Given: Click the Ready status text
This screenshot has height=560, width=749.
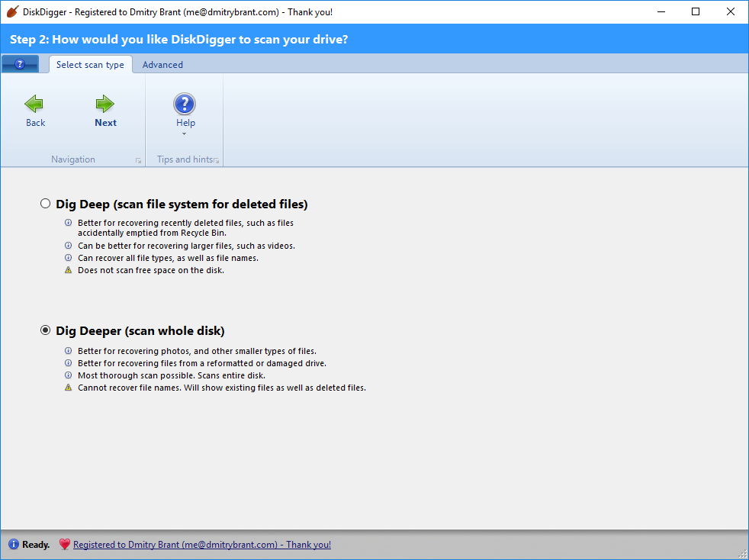Looking at the screenshot, I should (36, 545).
